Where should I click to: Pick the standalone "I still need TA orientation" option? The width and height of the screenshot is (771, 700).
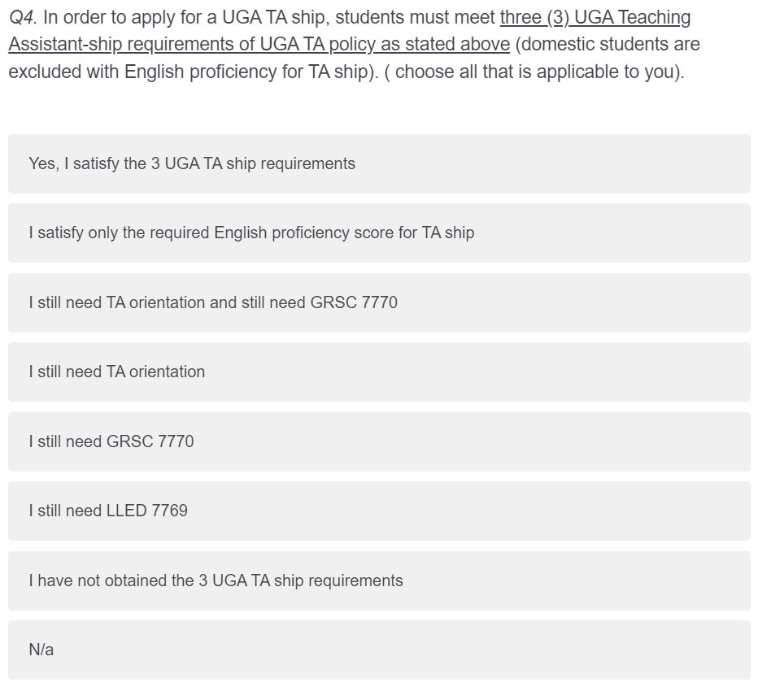[379, 372]
